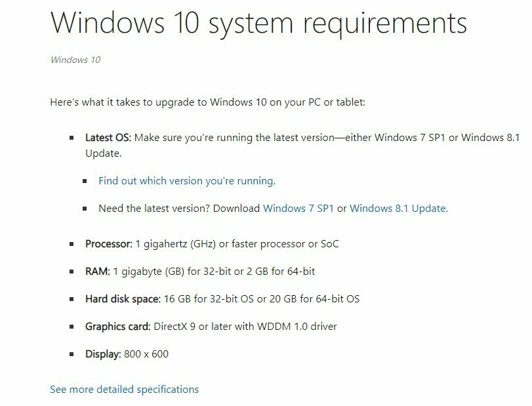Screen dimensions: 532x406
Task: Follow the Windows 7 SP1 download link
Action: coord(298,209)
